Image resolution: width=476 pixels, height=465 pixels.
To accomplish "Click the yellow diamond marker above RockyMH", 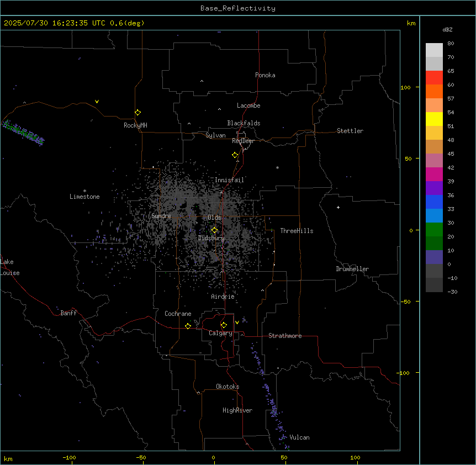I will [x=137, y=113].
